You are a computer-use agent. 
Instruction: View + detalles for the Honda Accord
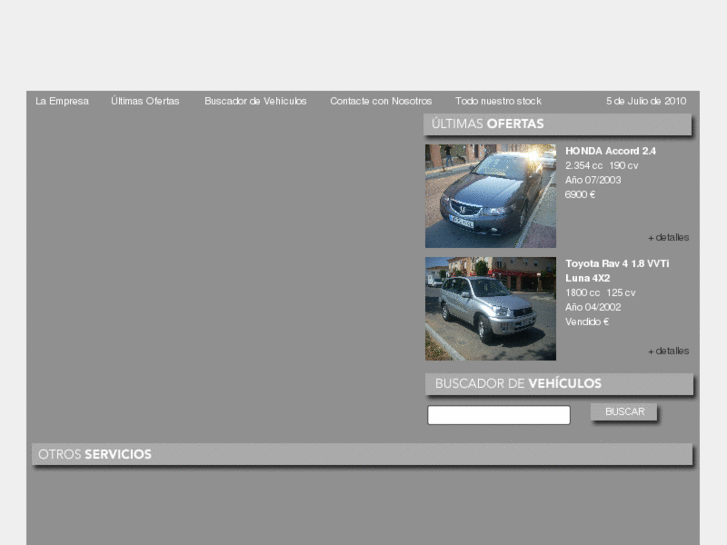tap(668, 238)
